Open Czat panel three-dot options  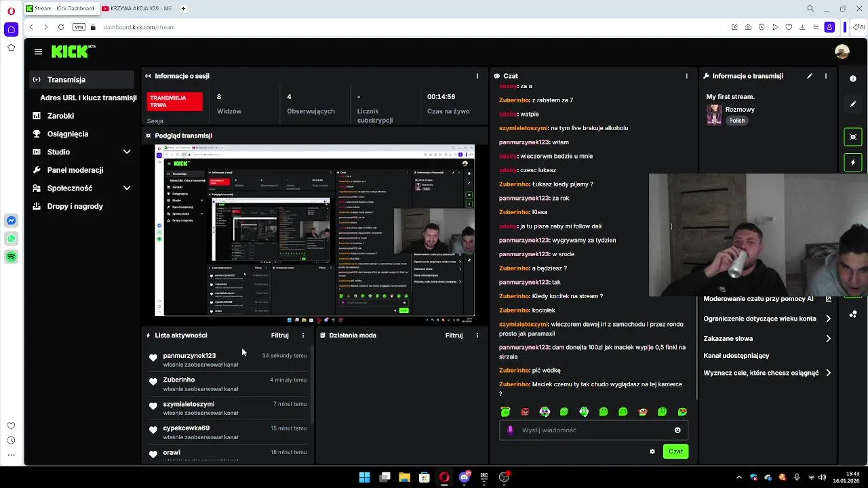[686, 76]
